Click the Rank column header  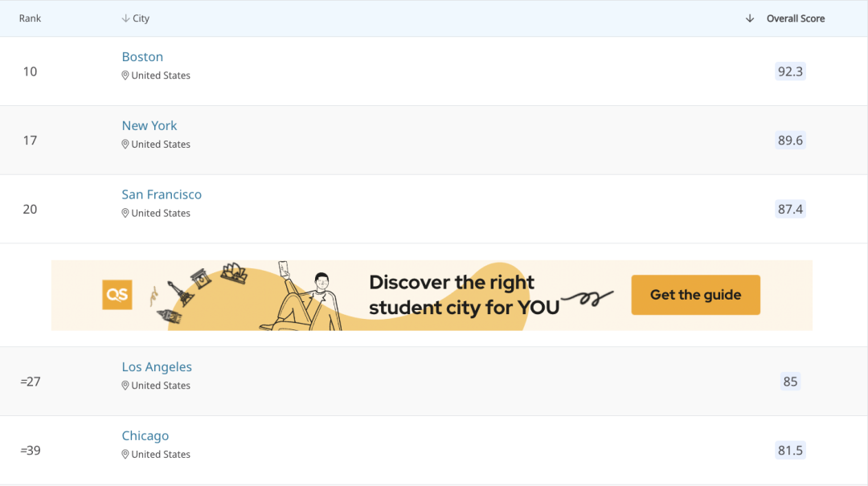(30, 18)
